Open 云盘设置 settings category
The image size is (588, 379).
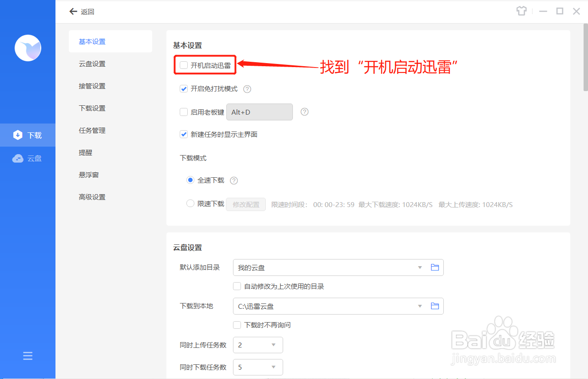pos(92,64)
